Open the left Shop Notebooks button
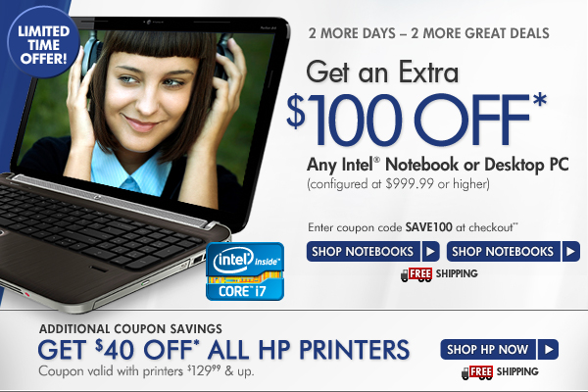 point(373,251)
